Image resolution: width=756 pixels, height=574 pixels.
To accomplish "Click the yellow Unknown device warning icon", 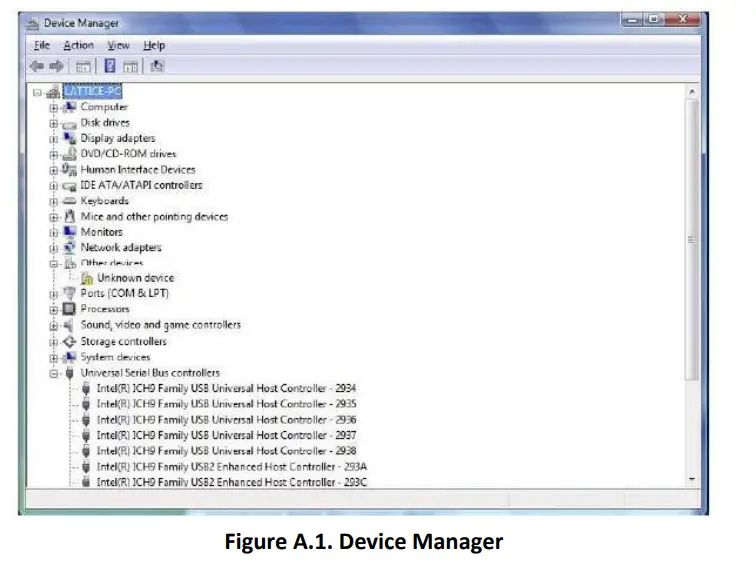I will click(x=87, y=278).
